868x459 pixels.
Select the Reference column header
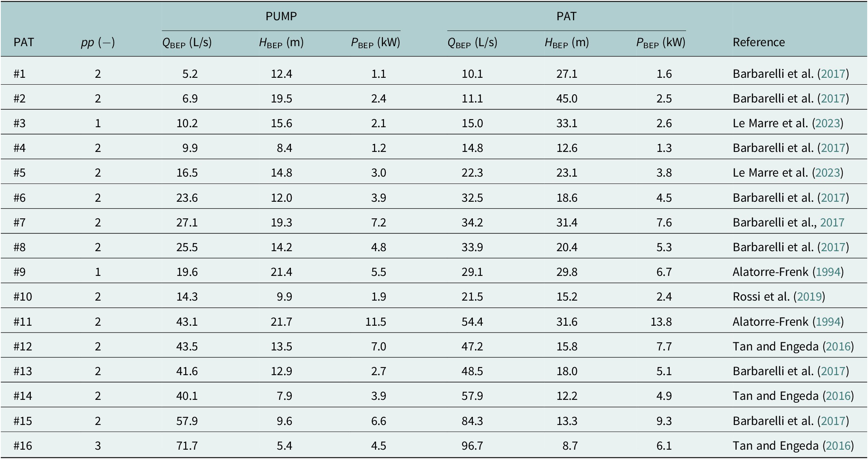[x=759, y=42]
